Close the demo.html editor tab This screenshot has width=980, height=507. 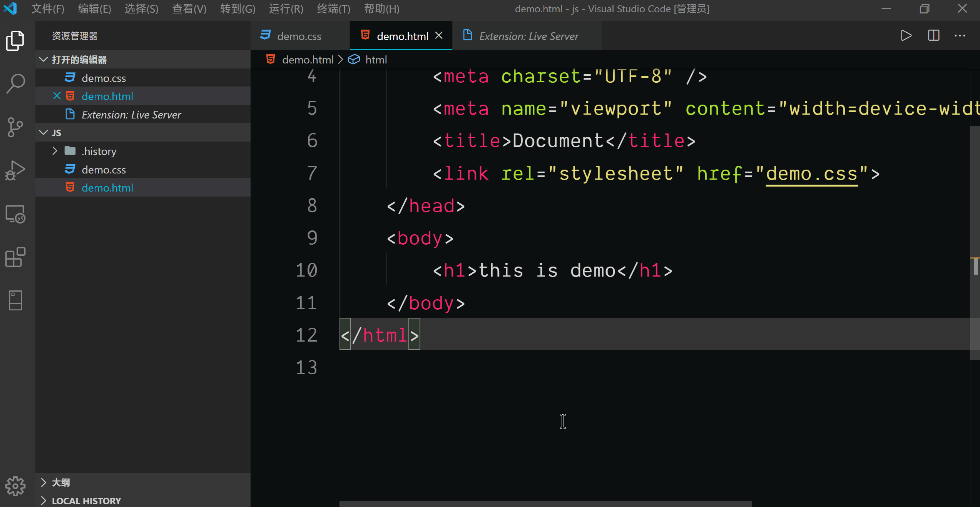click(x=439, y=36)
